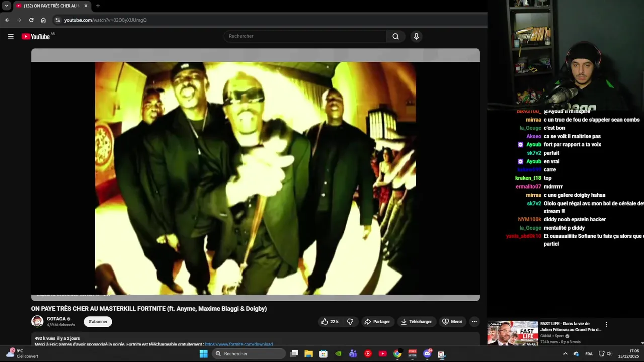
Task: Open network icon in system tray
Action: [x=601, y=354]
